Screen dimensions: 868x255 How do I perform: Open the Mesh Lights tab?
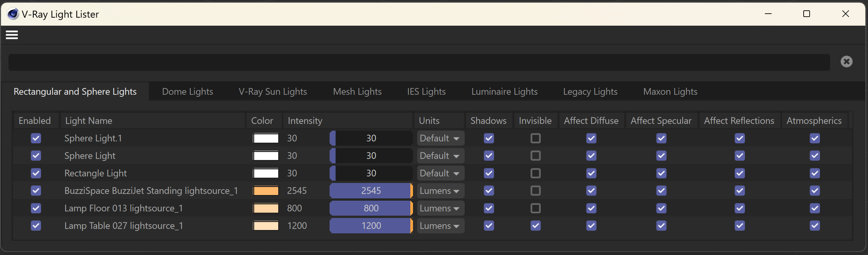click(357, 92)
